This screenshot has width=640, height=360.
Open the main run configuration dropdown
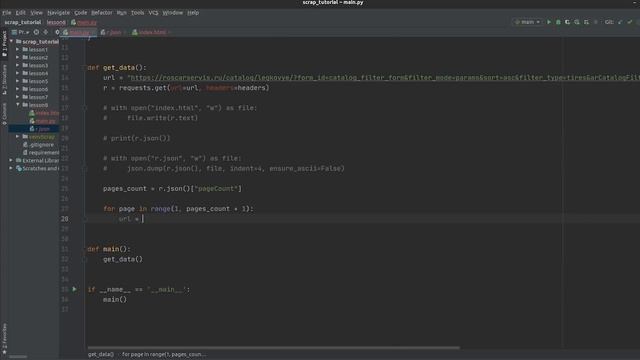527,22
